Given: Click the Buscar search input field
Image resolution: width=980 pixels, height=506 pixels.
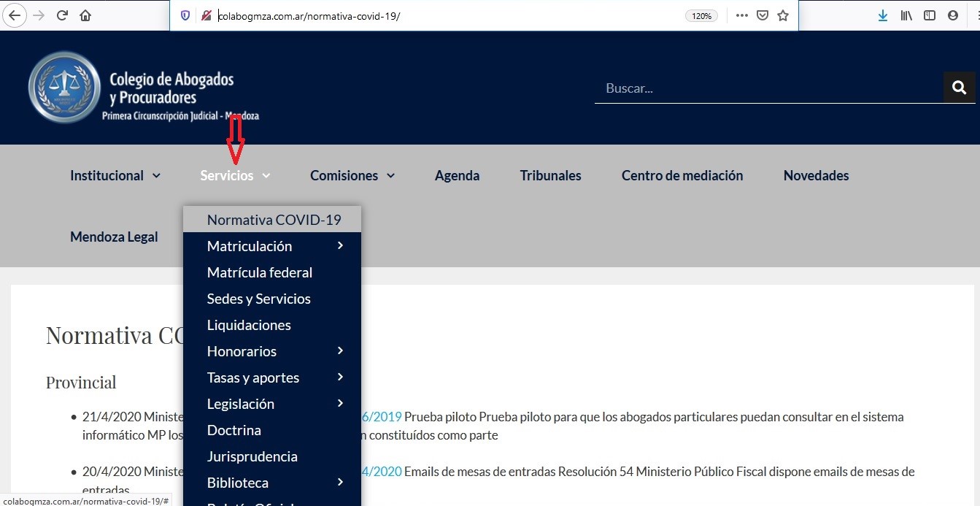Looking at the screenshot, I should [x=766, y=88].
